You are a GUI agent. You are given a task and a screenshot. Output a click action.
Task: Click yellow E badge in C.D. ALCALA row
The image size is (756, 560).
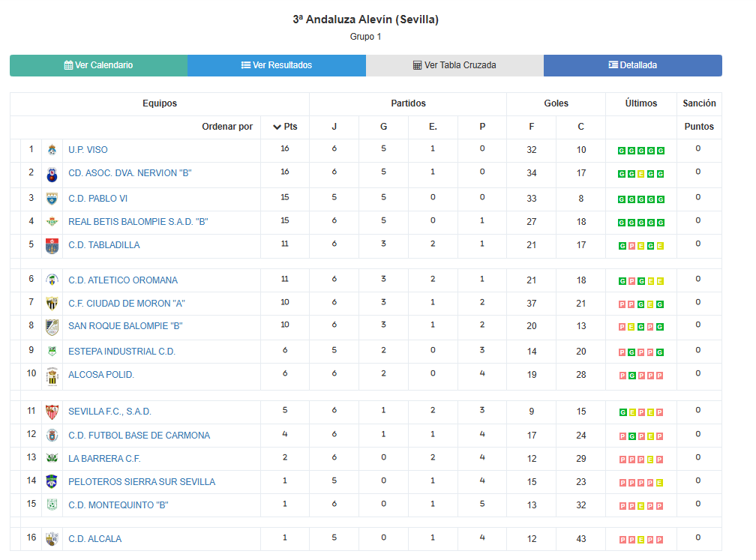coord(640,540)
